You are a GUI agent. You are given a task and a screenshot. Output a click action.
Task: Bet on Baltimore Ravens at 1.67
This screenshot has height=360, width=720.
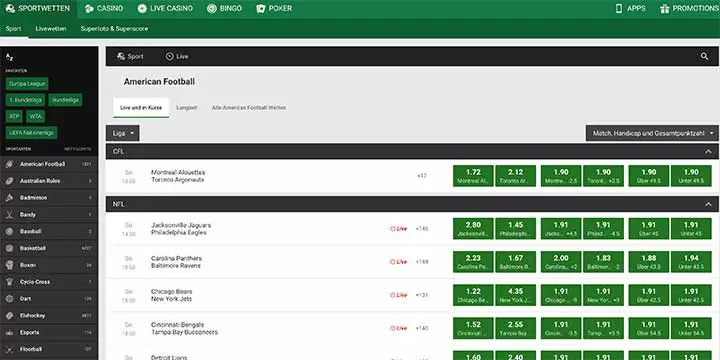515,262
